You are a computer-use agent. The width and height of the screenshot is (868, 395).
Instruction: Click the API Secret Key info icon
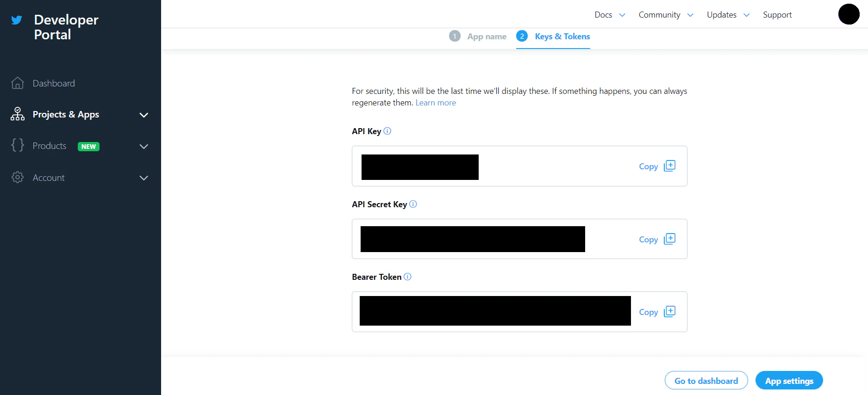pos(413,204)
